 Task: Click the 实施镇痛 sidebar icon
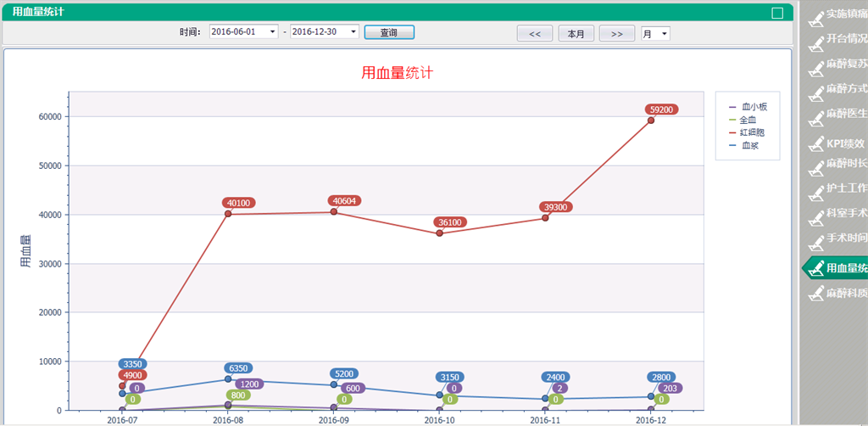click(x=815, y=15)
